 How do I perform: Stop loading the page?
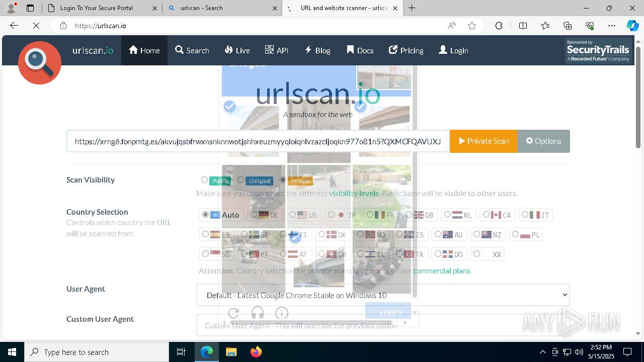pyautogui.click(x=36, y=26)
